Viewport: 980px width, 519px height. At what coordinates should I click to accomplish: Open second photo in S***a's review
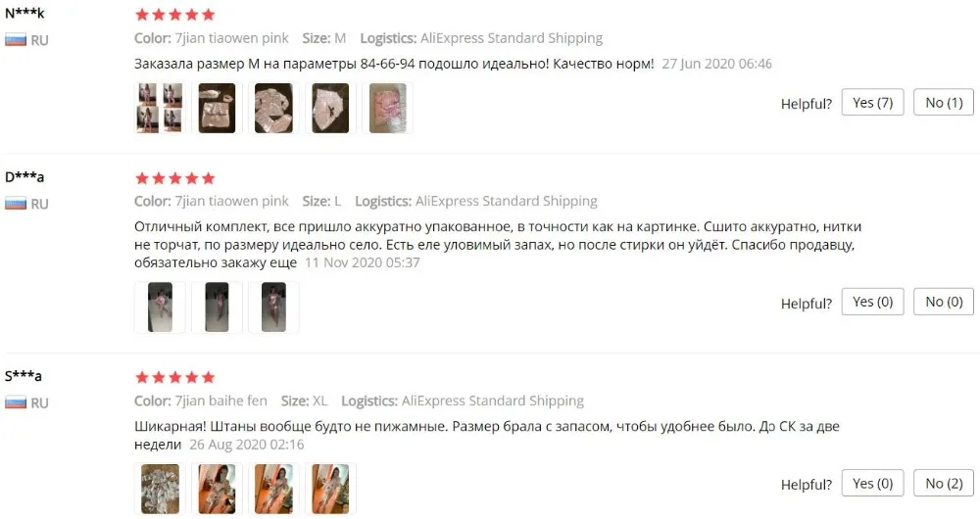pyautogui.click(x=217, y=489)
